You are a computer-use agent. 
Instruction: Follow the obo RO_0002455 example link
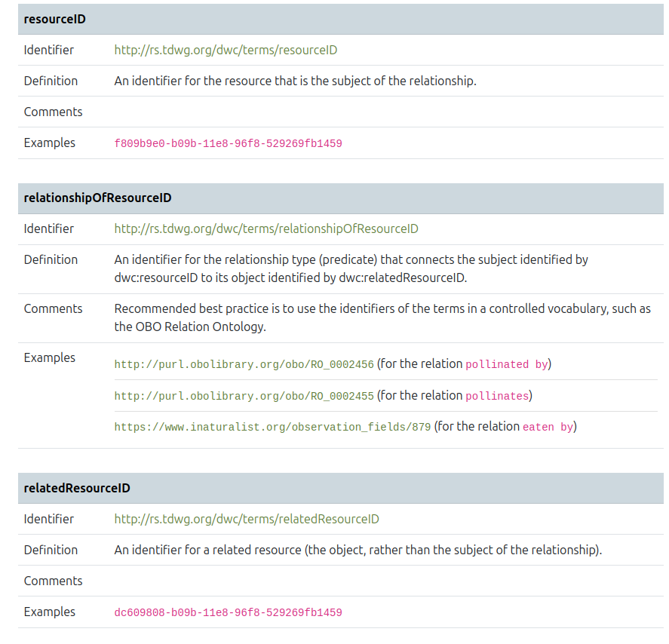point(244,397)
